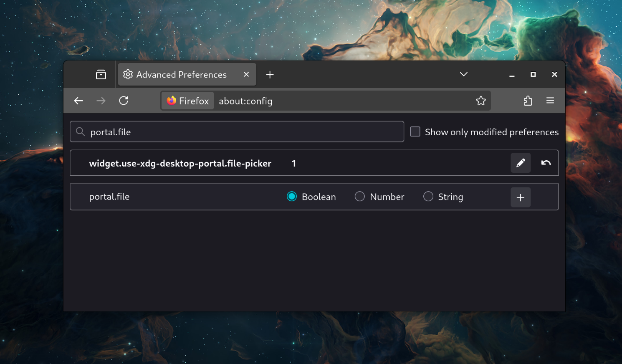This screenshot has height=364, width=622.
Task: Edit widget.use-xdg-desktop-portal.file-picker with the pencil
Action: click(521, 163)
